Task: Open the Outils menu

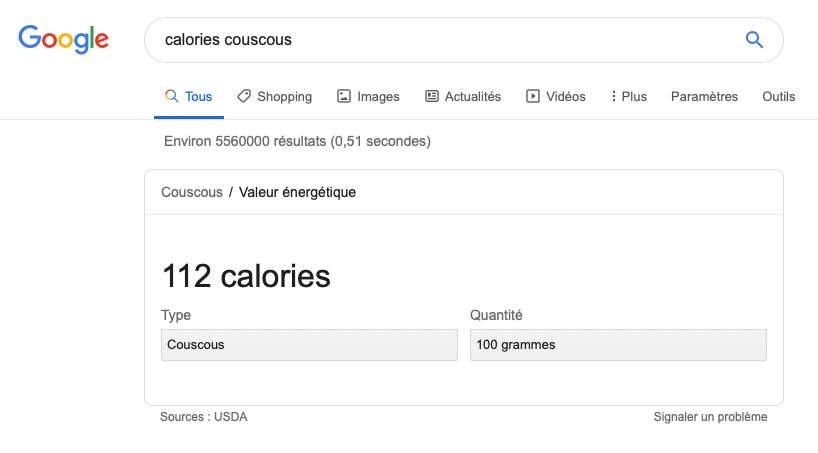Action: [778, 97]
